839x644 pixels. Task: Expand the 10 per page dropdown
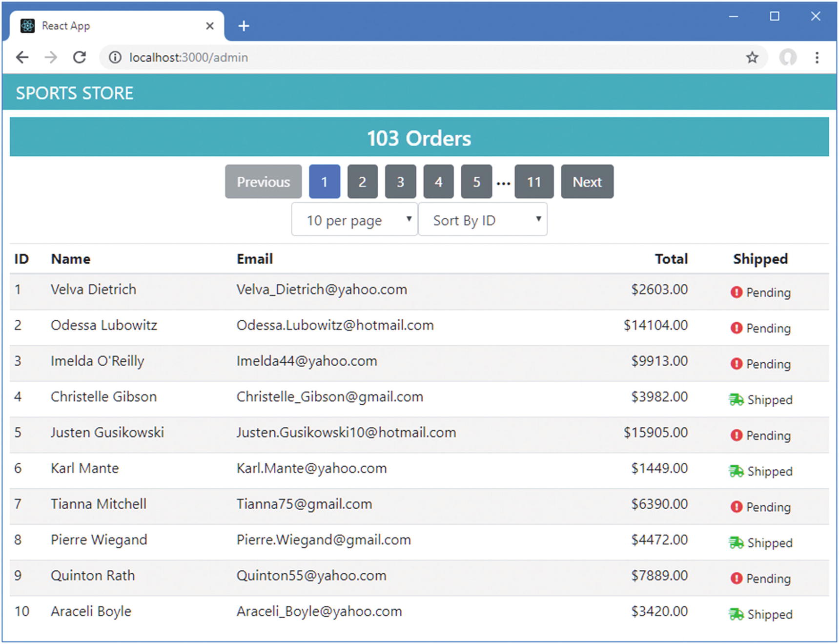click(354, 220)
